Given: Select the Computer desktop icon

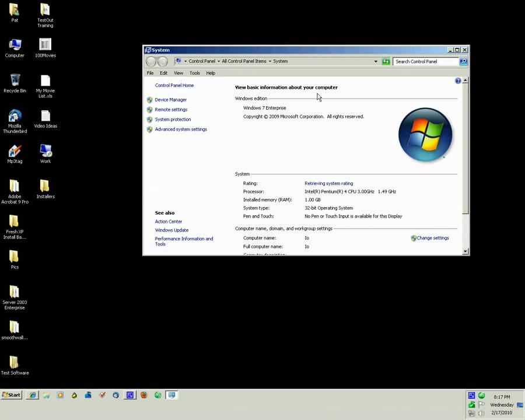Looking at the screenshot, I should [x=15, y=48].
